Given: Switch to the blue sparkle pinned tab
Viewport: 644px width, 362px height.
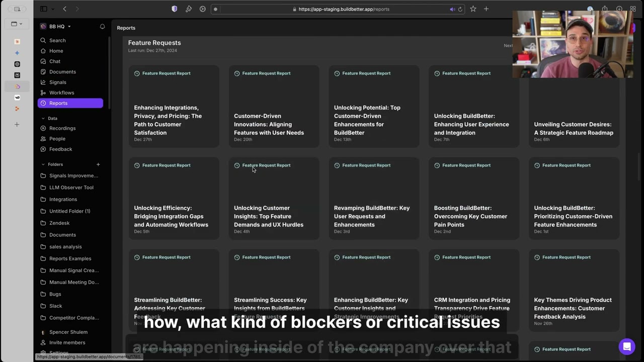Looking at the screenshot, I should (x=17, y=53).
